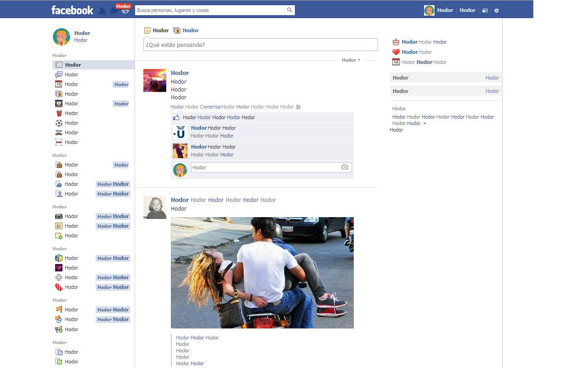Open the person silhouette list icon
The height and width of the screenshot is (368, 588).
tap(59, 194)
